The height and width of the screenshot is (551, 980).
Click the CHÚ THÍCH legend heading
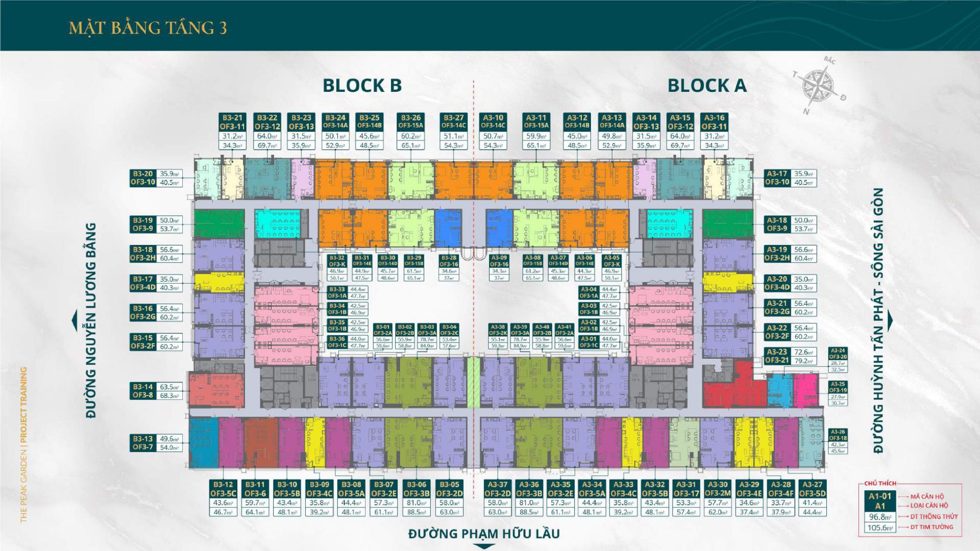click(x=880, y=484)
